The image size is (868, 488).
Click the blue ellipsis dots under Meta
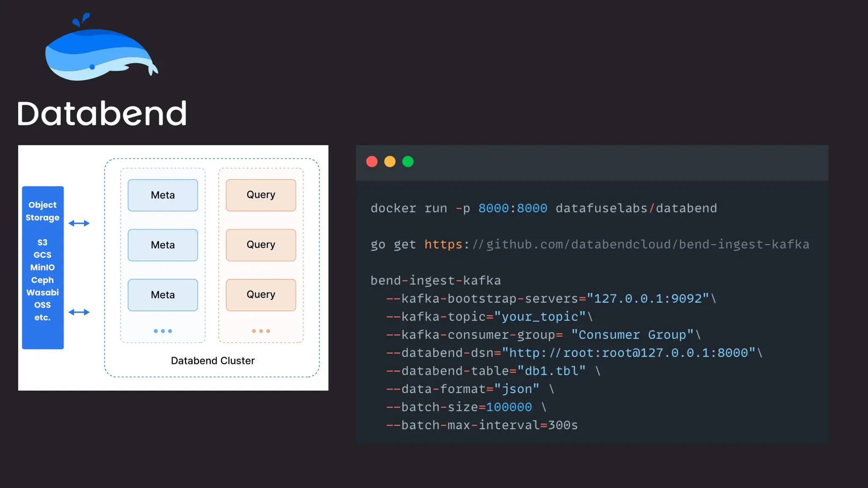pos(163,331)
